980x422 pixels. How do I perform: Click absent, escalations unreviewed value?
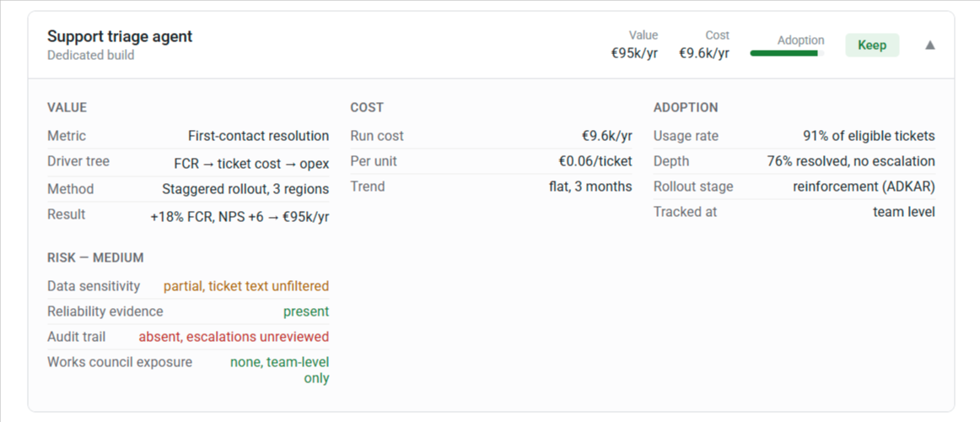(x=234, y=337)
